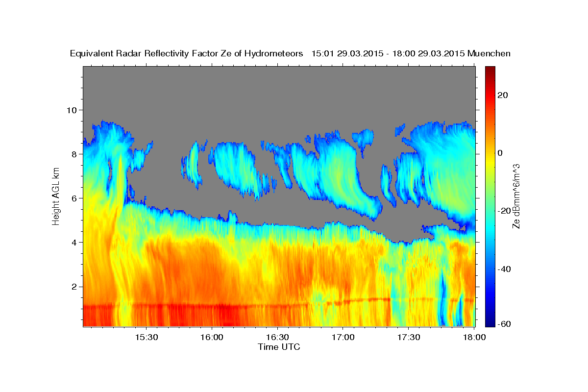Click the 'Height AGL km' axis label
Viewport: 588px width, 392px height.
pos(56,196)
